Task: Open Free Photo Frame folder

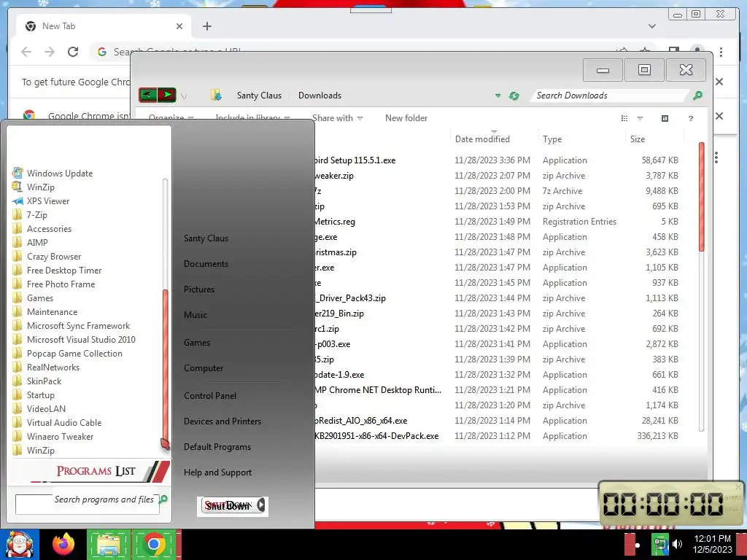Action: (x=53, y=284)
